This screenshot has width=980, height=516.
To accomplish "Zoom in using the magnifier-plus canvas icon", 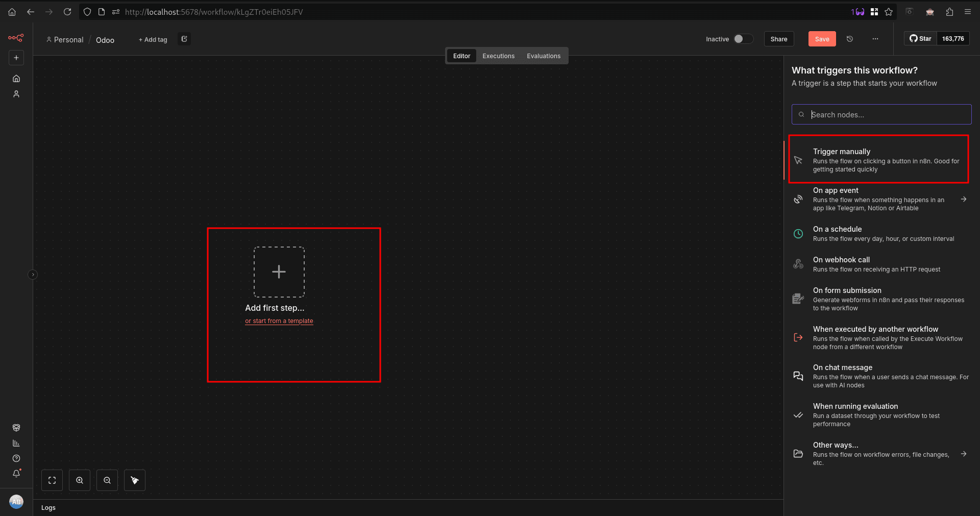I will (x=79, y=480).
